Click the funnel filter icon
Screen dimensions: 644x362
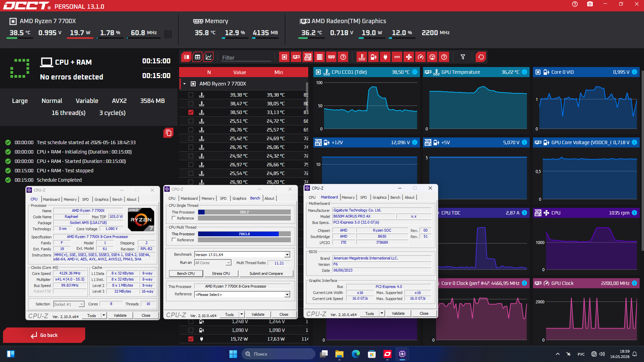point(463,57)
